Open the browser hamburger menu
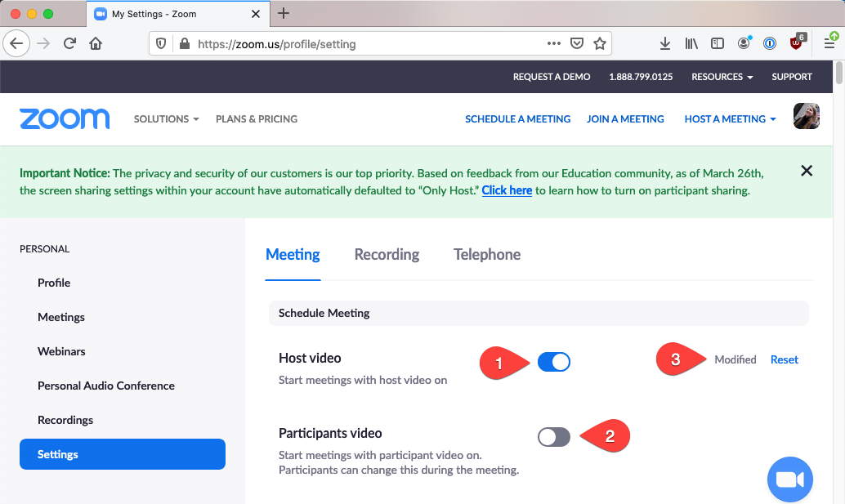Viewport: 845px width, 504px height. click(x=829, y=43)
